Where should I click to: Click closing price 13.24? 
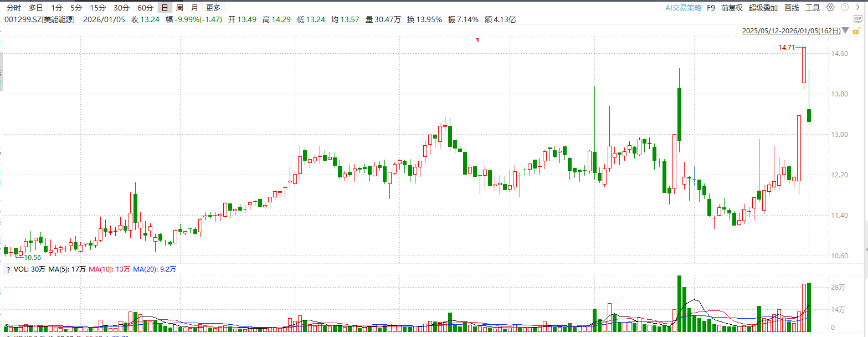149,19
